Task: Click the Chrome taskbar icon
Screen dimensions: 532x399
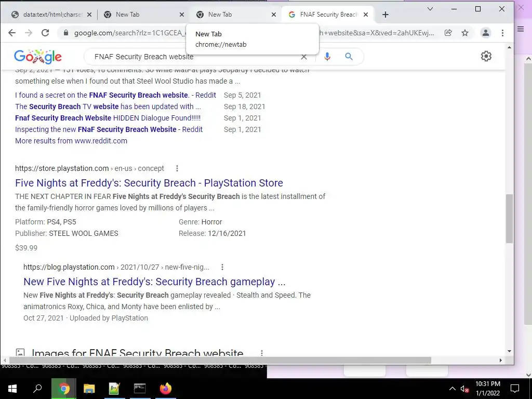Action: [64, 389]
